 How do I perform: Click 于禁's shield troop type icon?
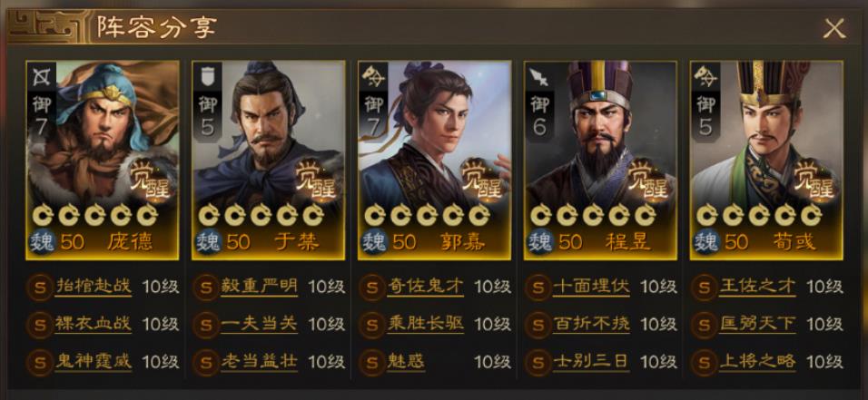click(208, 77)
